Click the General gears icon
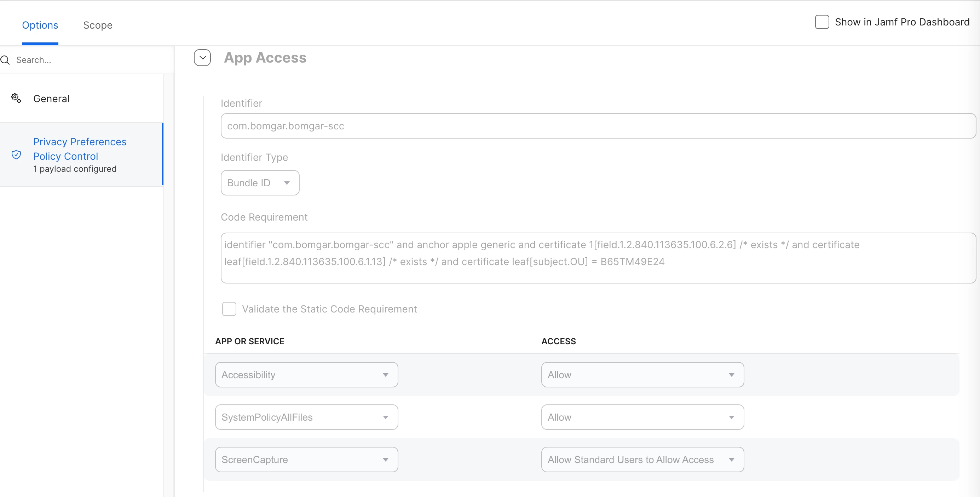This screenshot has width=980, height=497. [16, 98]
